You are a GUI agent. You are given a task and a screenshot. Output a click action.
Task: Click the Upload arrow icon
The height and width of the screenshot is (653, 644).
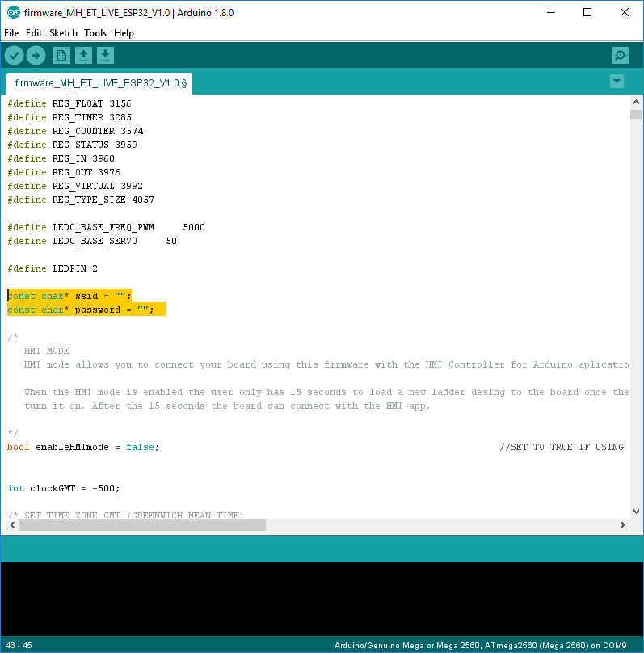pos(36,56)
